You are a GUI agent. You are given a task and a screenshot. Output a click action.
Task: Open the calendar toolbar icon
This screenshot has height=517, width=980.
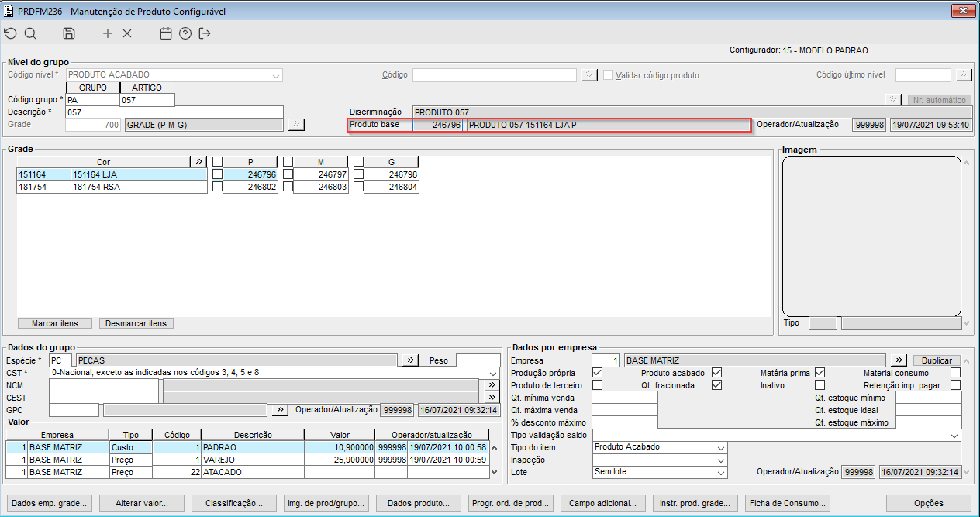point(165,33)
